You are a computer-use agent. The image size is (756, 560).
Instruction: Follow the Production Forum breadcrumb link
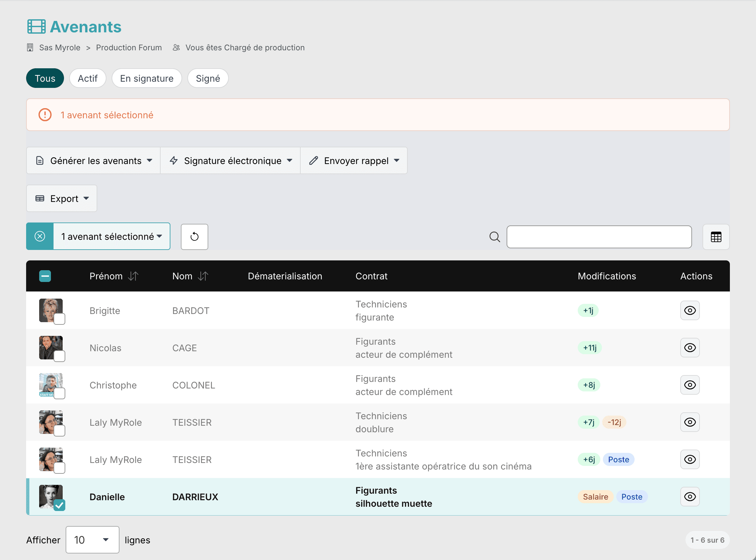coord(129,47)
